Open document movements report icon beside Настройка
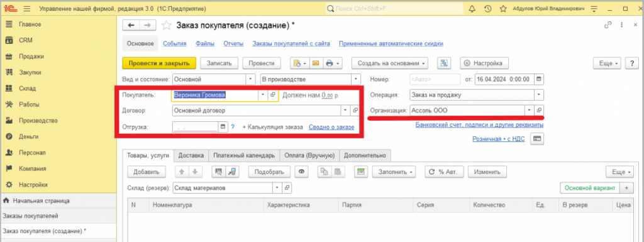This screenshot has width=644, height=242. coord(443,63)
